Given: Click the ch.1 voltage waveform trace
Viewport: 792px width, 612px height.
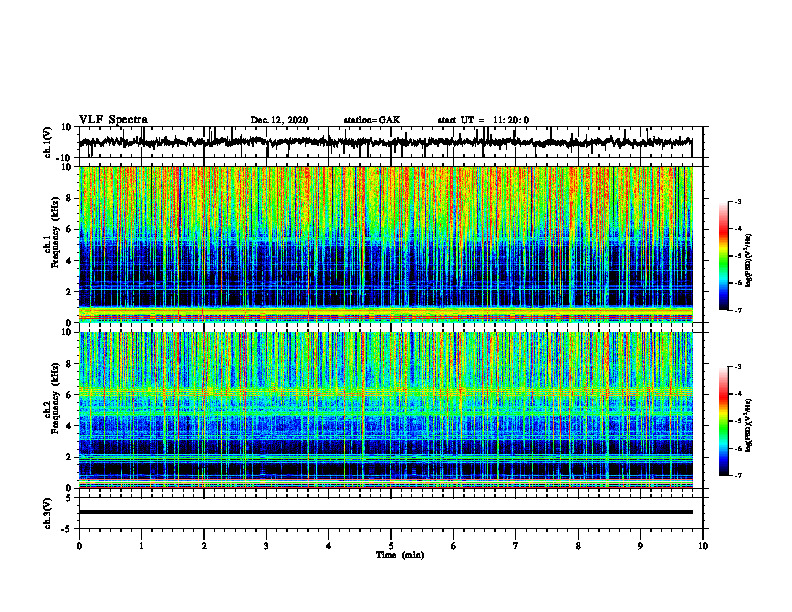Looking at the screenshot, I should [x=385, y=142].
